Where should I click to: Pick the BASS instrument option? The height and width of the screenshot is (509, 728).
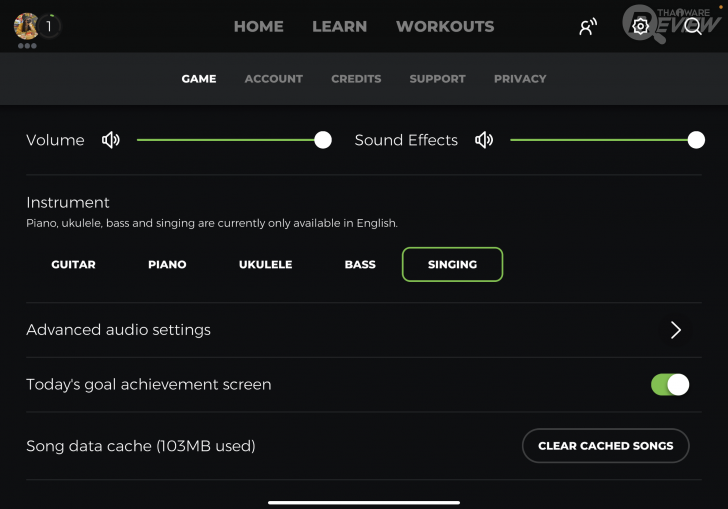(x=360, y=264)
